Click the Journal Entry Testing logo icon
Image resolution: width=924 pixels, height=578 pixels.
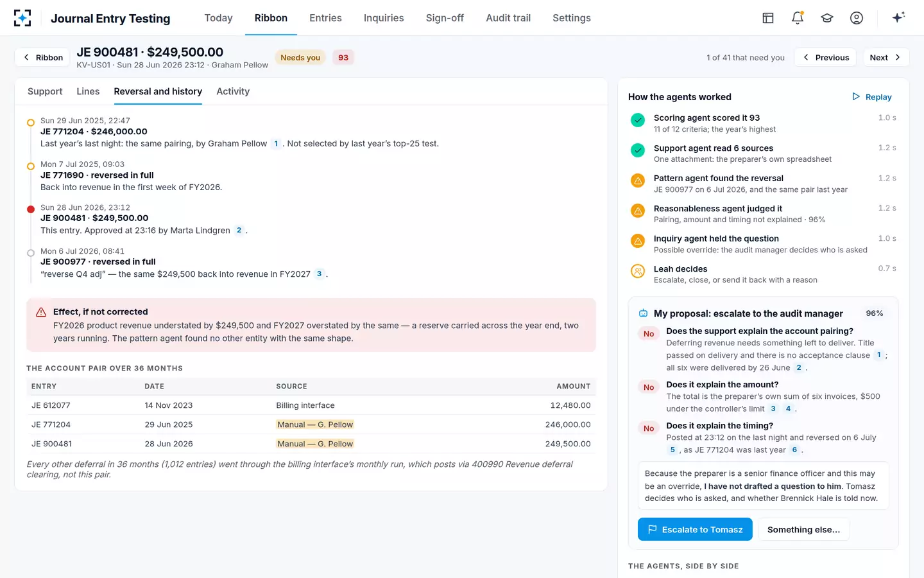[x=22, y=18]
